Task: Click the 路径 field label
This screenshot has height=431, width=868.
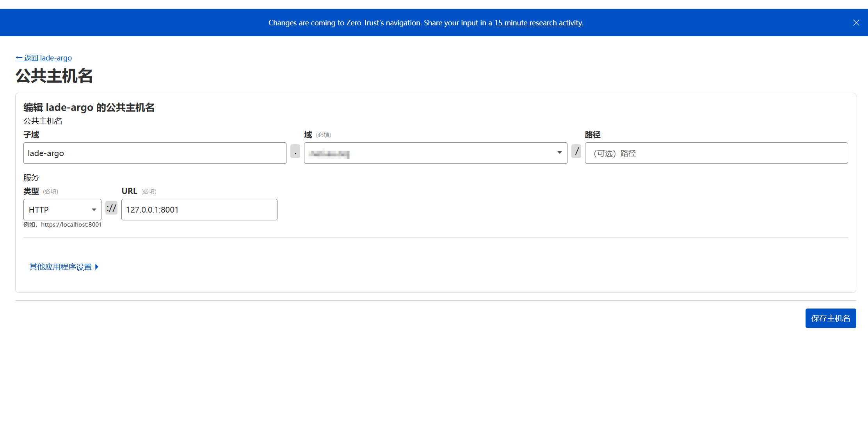Action: pos(592,135)
